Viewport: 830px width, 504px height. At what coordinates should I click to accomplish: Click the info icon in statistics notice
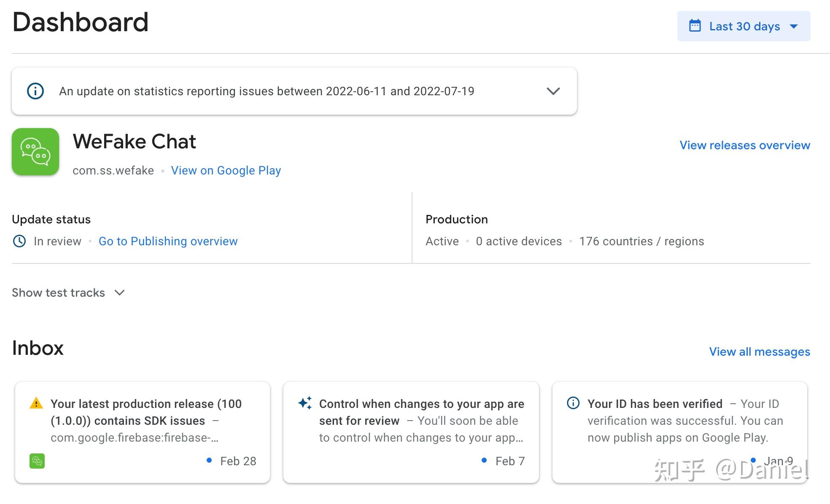35,91
